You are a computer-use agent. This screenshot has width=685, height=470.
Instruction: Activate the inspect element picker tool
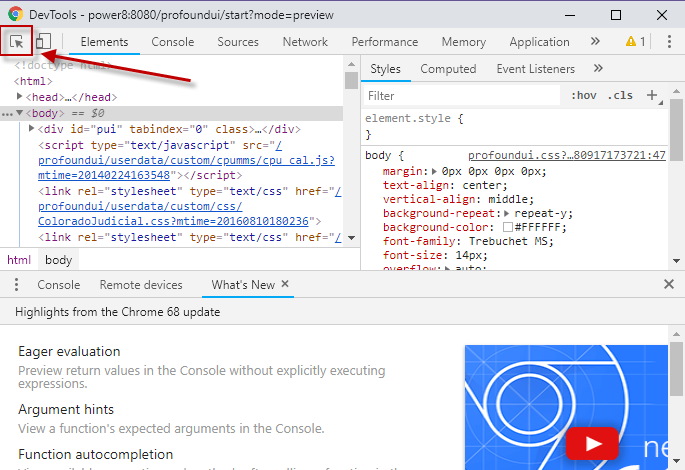click(x=17, y=41)
